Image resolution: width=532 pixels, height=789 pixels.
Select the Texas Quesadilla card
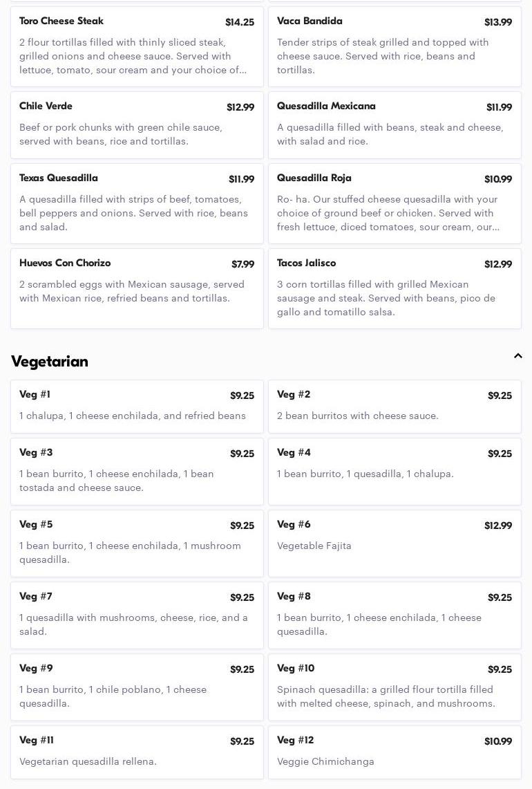click(137, 203)
